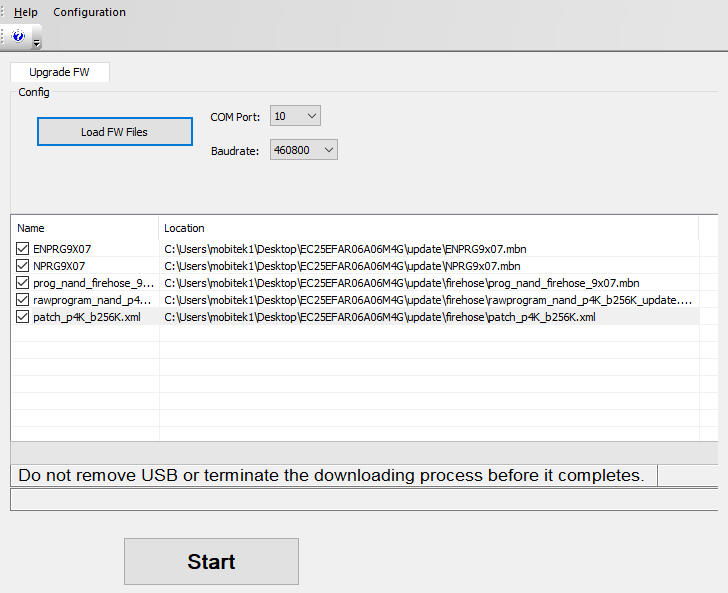Click the Start button
The image size is (728, 593).
211,562
